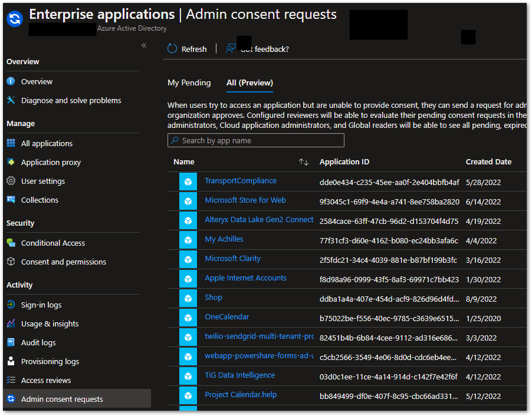Click the All applications grid icon
This screenshot has height=416, width=532.
[11, 143]
